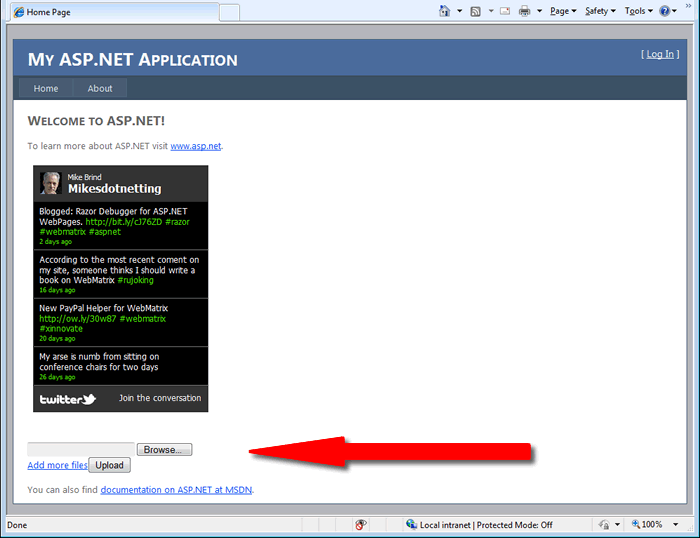Click the Add more files link

pyautogui.click(x=57, y=465)
